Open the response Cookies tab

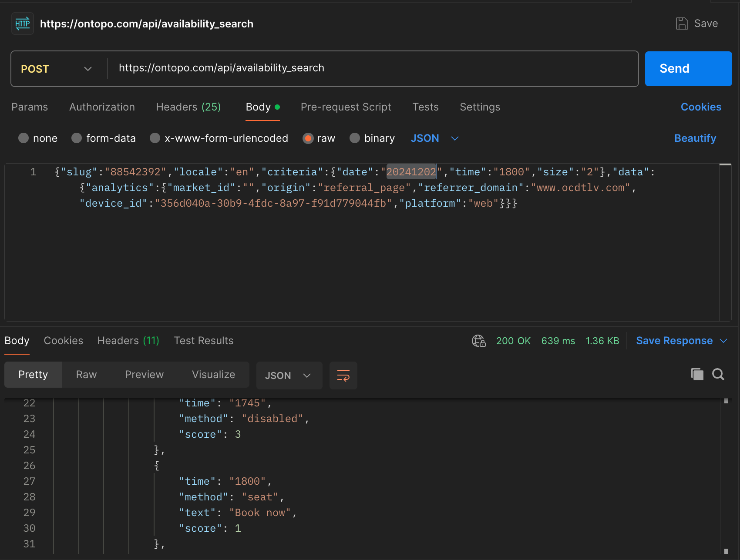coord(64,341)
